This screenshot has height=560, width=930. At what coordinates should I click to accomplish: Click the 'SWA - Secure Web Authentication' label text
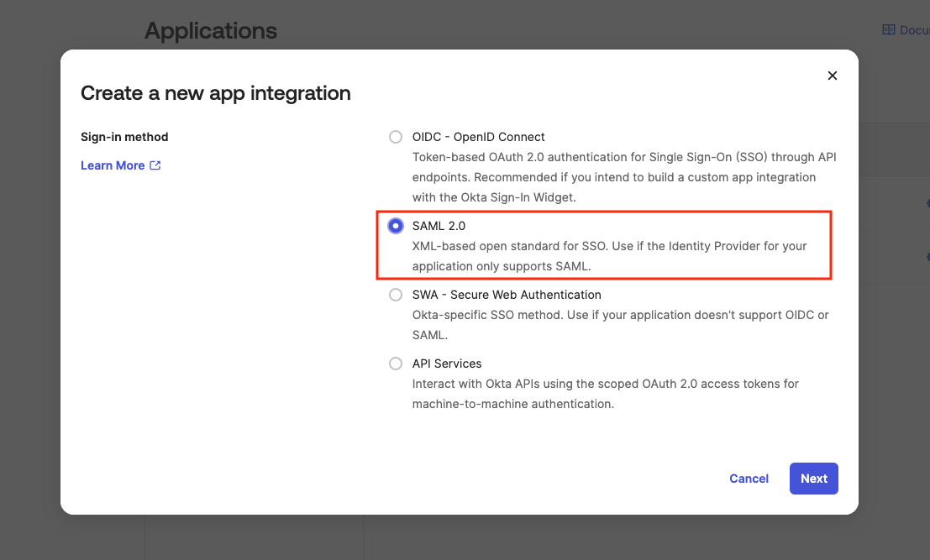click(x=507, y=295)
